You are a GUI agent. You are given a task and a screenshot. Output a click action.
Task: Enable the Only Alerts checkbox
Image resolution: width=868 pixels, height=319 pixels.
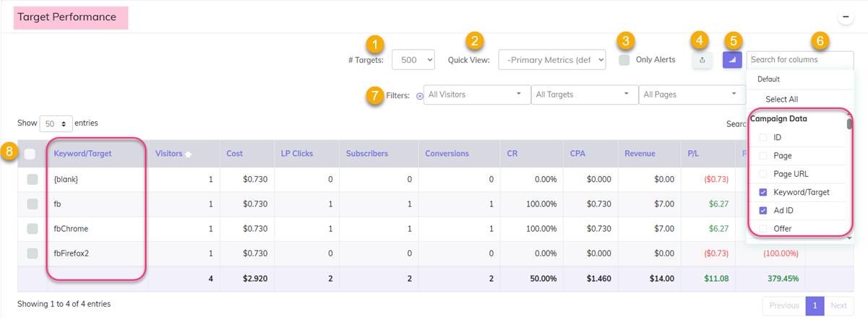(x=624, y=60)
